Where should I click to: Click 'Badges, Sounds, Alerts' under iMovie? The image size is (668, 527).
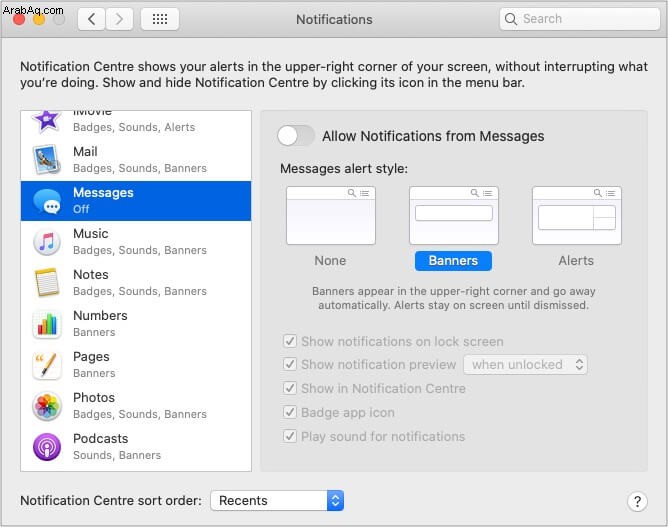click(x=134, y=127)
